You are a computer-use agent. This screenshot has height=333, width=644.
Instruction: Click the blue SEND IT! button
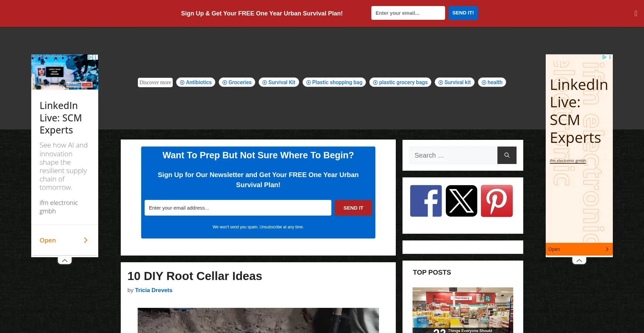(463, 13)
